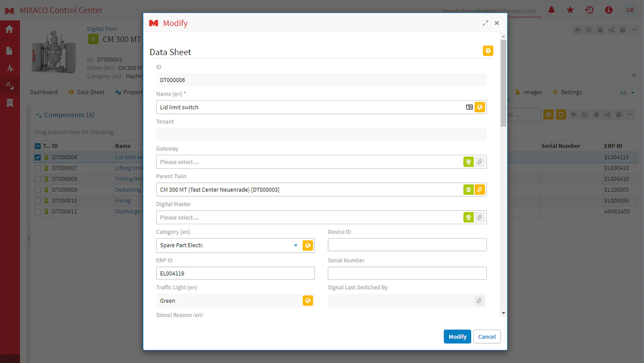Focus the Device ID input field
Viewport: 644px width, 363px height.
[x=407, y=245]
